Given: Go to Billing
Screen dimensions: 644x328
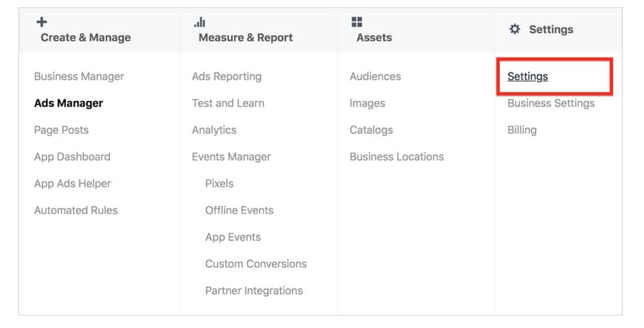Looking at the screenshot, I should tap(522, 130).
